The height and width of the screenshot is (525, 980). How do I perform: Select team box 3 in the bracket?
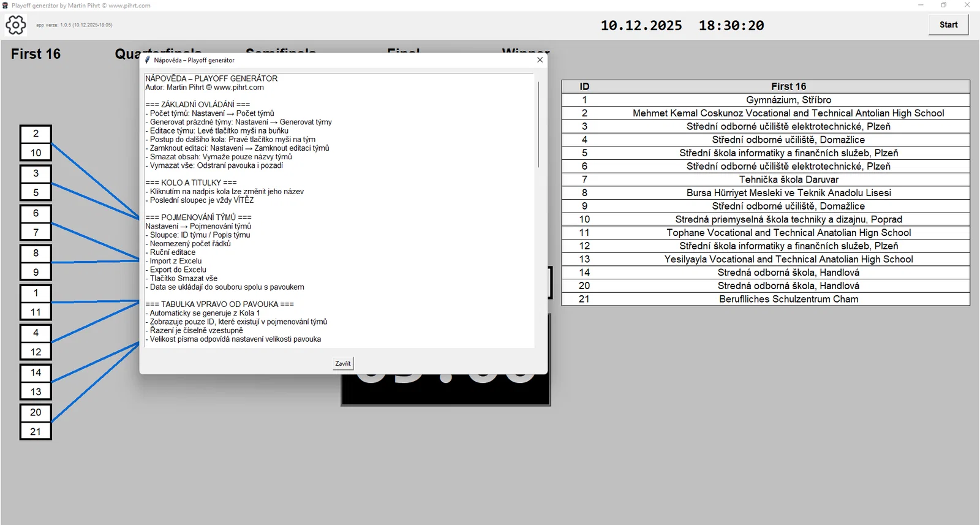pos(36,174)
